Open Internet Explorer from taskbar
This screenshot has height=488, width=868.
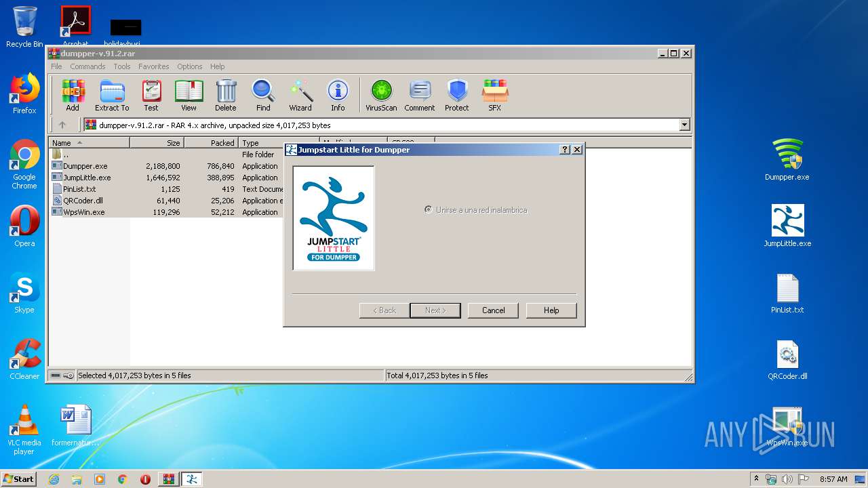[54, 479]
